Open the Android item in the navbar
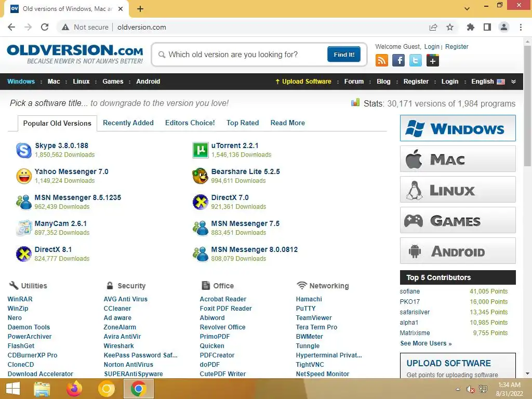Screen dimensions: 532x399 tap(148, 82)
